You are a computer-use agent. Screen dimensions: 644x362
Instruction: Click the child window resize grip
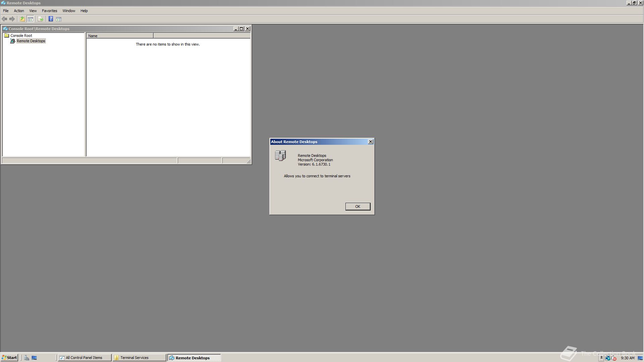click(249, 161)
